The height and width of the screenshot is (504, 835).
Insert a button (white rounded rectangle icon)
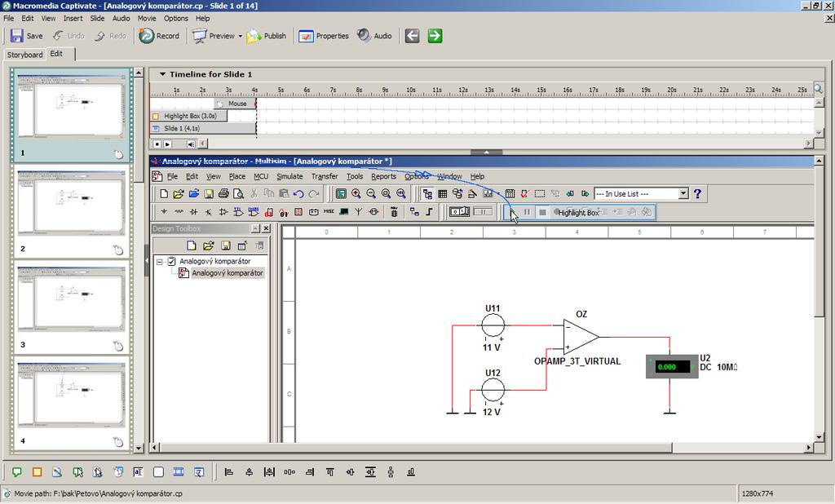coord(158,472)
